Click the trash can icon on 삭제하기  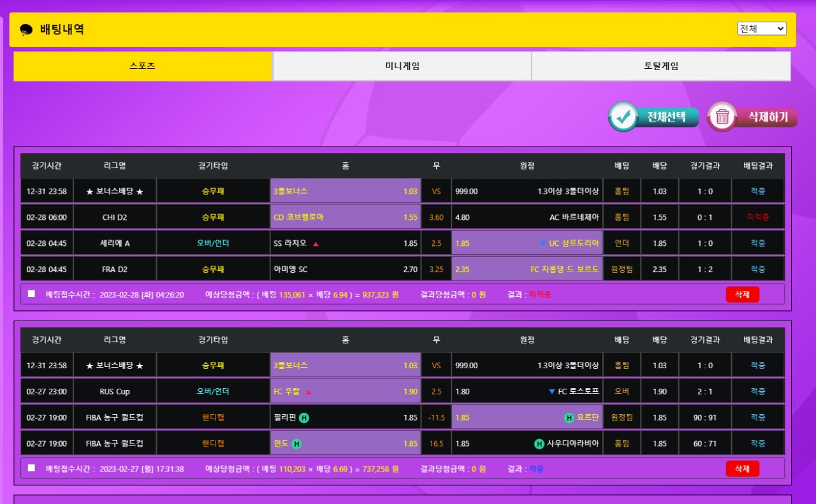(x=722, y=117)
